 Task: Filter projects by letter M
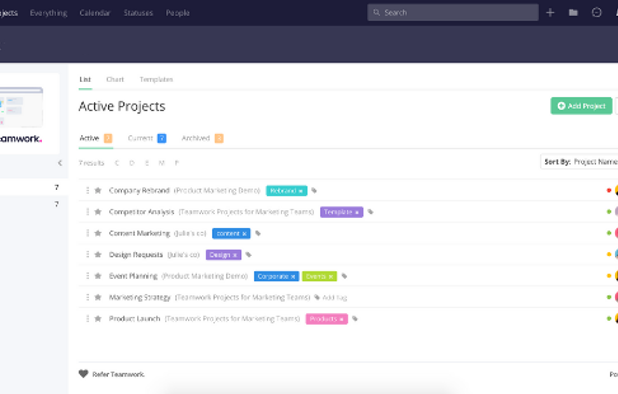point(162,163)
